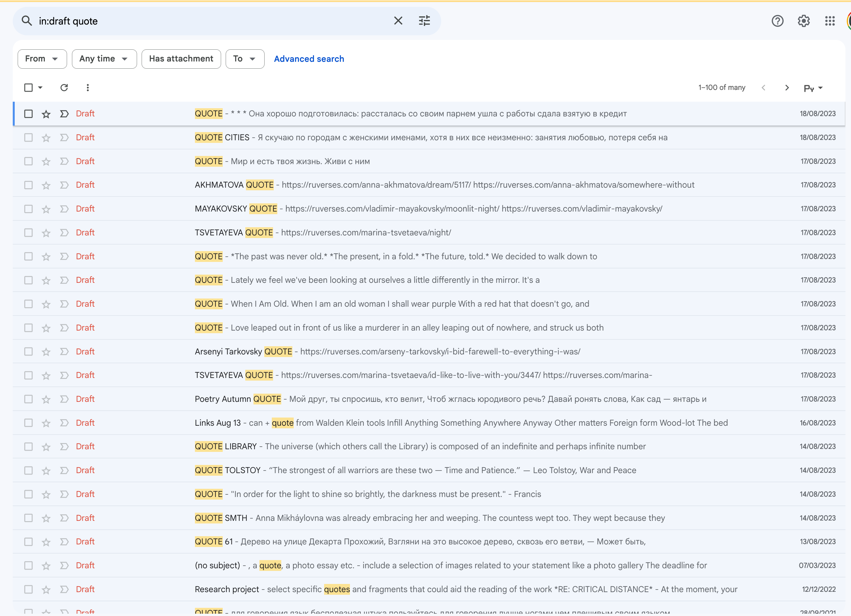Star the QUOTE TOLSTOY draft
Screen dimensions: 851x616
pyautogui.click(x=46, y=471)
